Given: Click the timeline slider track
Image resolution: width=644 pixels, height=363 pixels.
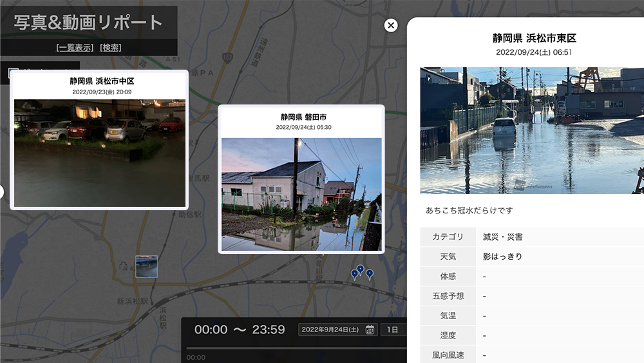Looking at the screenshot, I should (296, 349).
